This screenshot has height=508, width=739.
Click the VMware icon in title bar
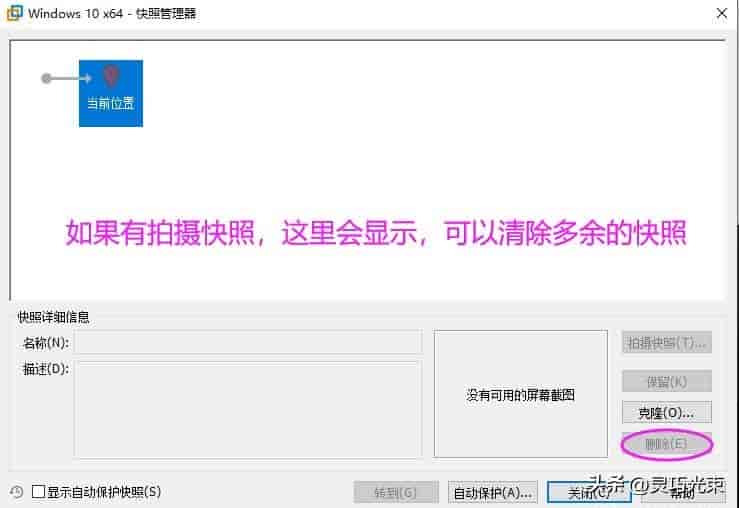tap(15, 13)
